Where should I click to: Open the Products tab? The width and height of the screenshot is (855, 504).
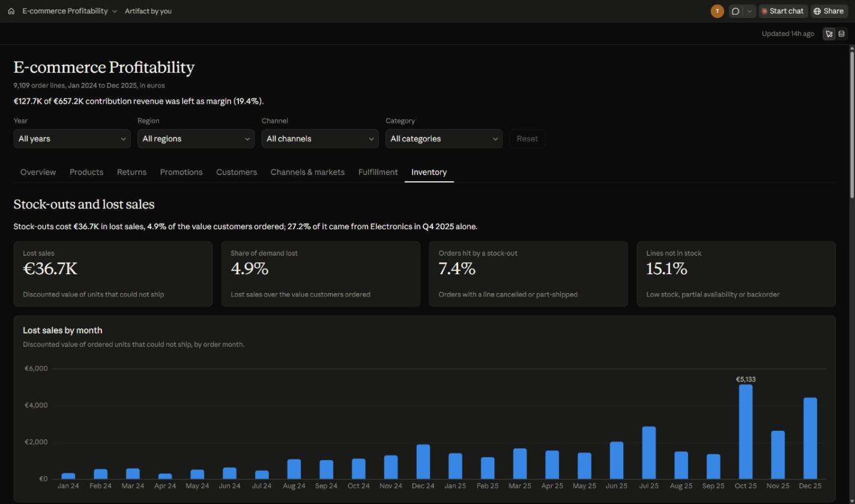[86, 172]
